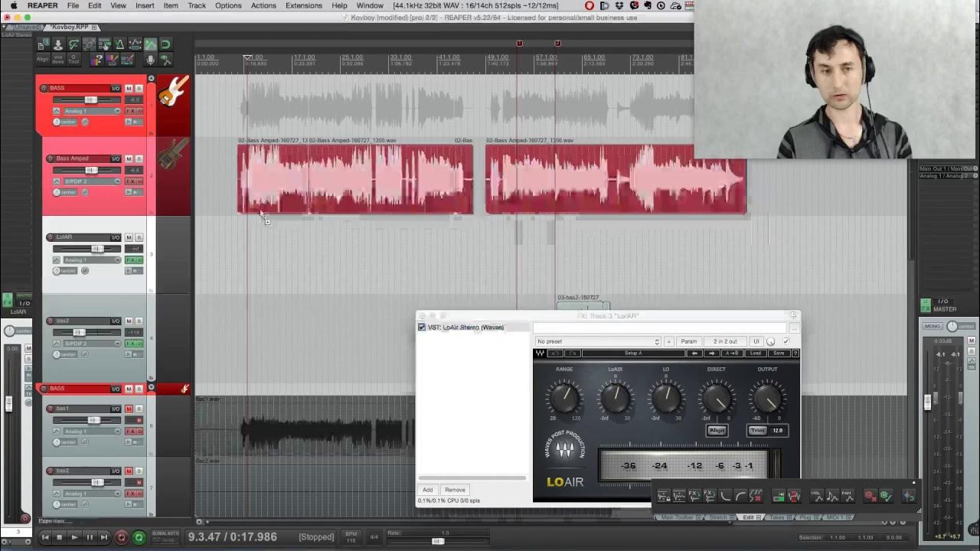Open FX chain of LoIAR track
Screen dimensions: 980x551
point(132,260)
